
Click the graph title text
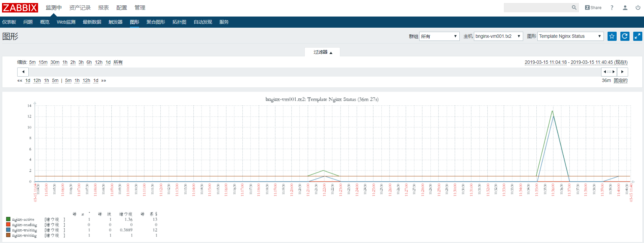pyautogui.click(x=322, y=99)
